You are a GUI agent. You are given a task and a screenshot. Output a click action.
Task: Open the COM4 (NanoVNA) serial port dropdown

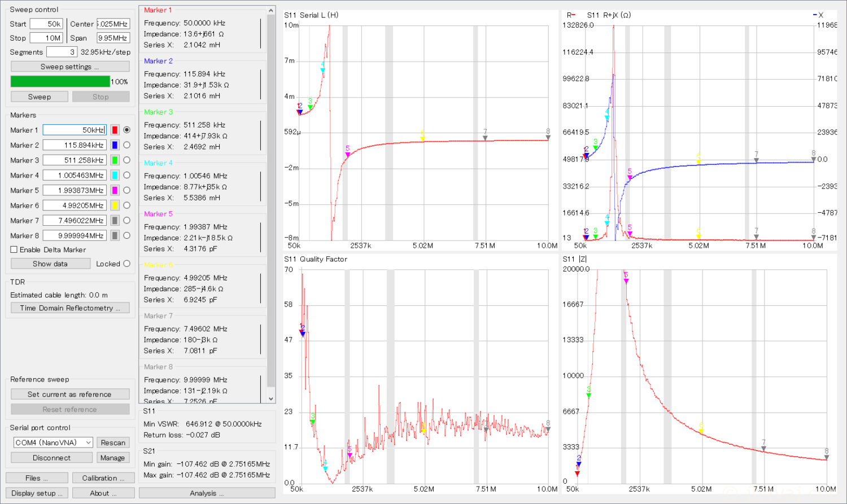coord(53,442)
